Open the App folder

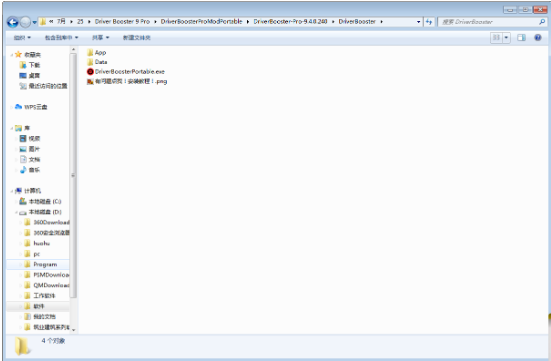[x=96, y=52]
